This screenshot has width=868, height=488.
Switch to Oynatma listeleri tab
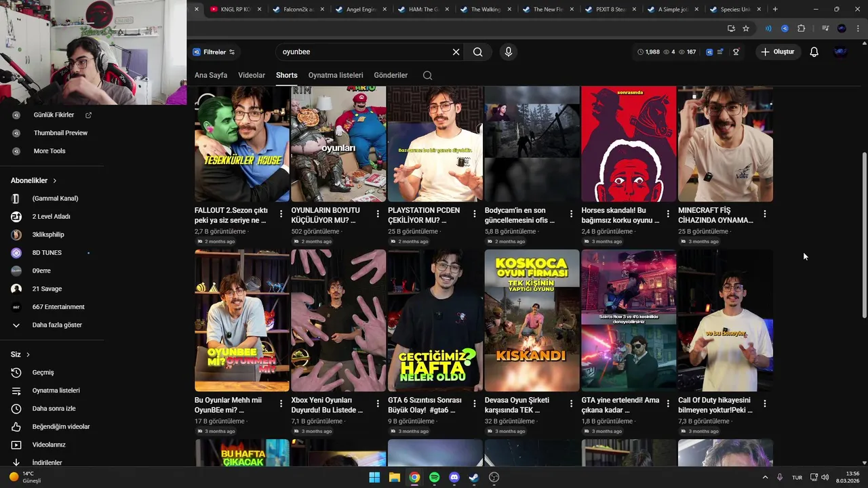336,75
